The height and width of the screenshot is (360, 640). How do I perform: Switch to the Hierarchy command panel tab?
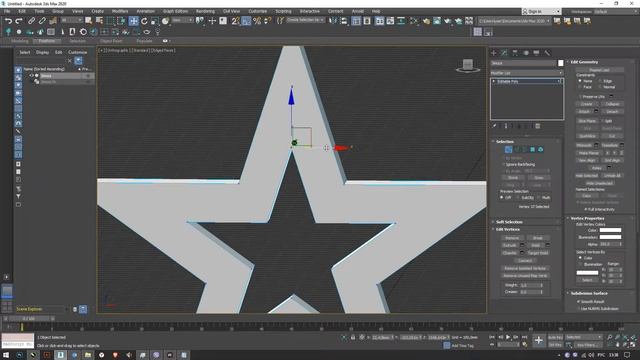[x=515, y=53]
